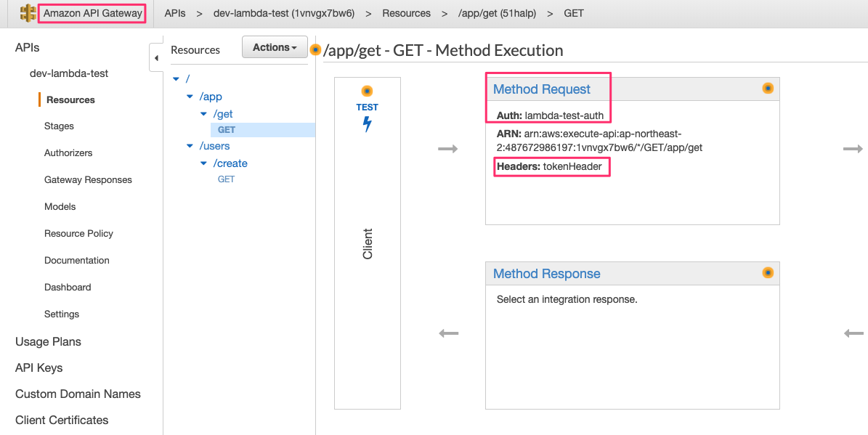This screenshot has width=868, height=435.
Task: Open the Method Response link
Action: 546,273
